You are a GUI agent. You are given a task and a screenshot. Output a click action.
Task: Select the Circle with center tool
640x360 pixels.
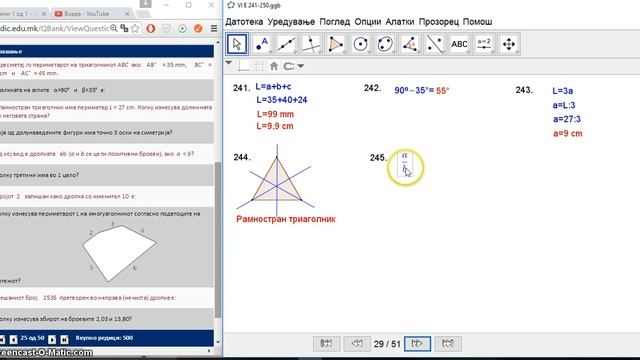(x=360, y=44)
